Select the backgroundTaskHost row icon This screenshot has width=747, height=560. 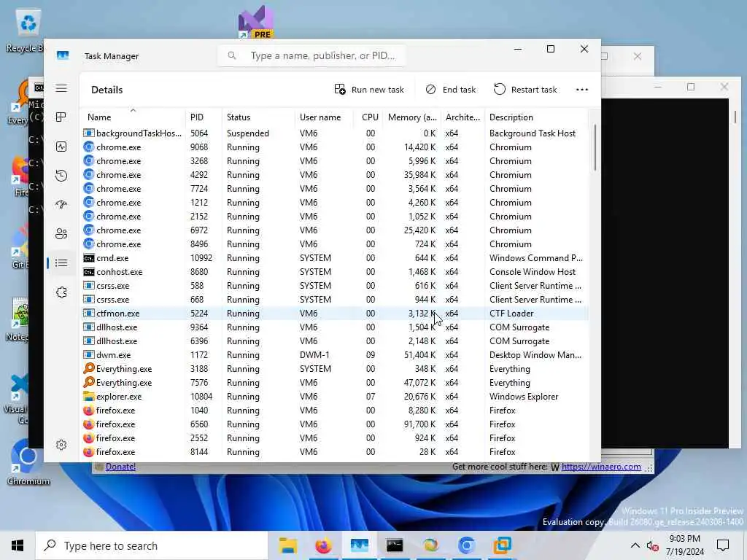[88, 133]
